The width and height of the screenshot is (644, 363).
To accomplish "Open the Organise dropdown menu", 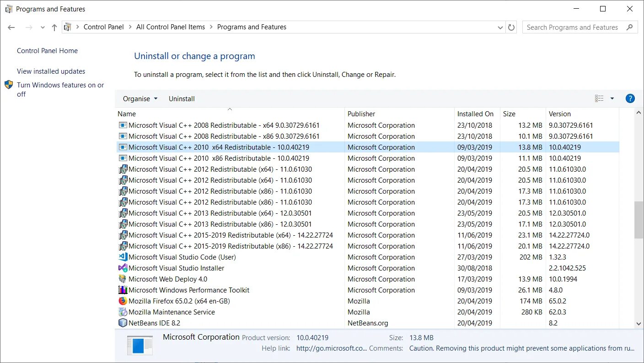I will coord(140,99).
